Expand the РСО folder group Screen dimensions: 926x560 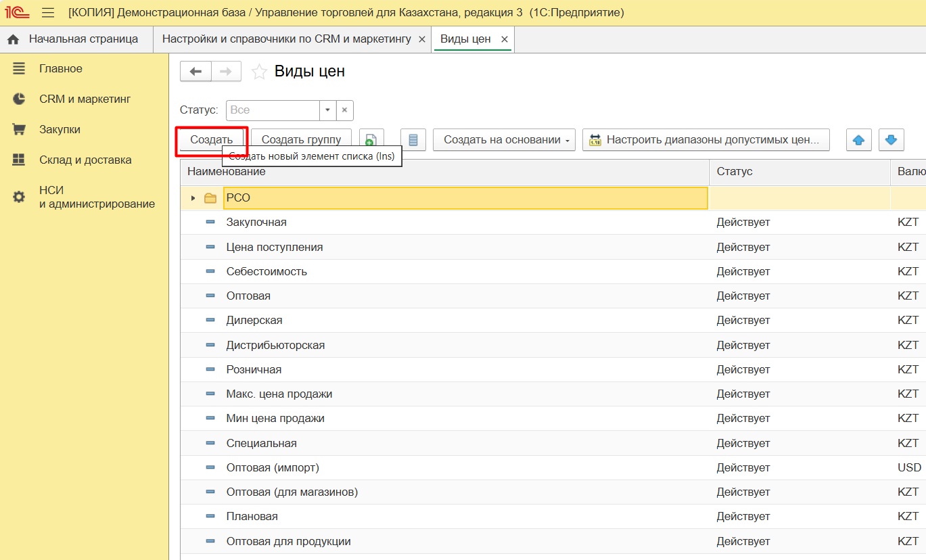click(193, 198)
